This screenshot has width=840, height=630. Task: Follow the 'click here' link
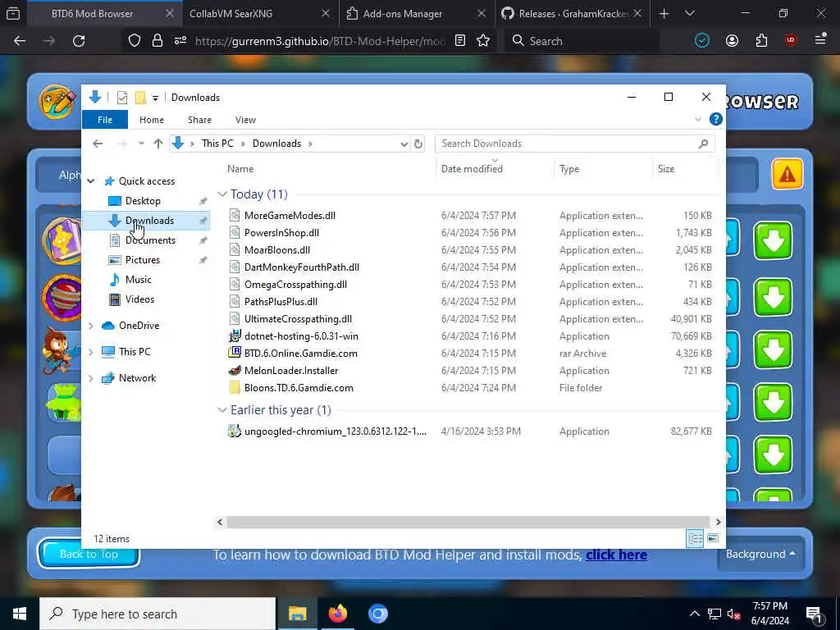point(616,555)
